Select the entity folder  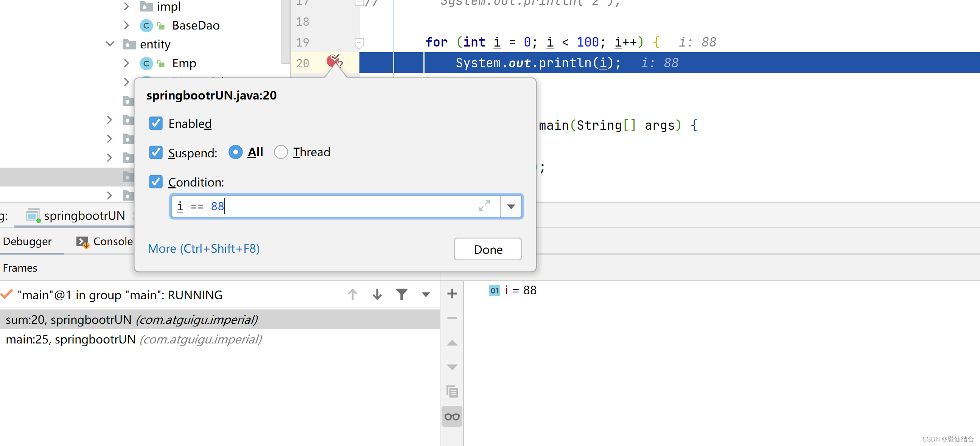pyautogui.click(x=155, y=44)
